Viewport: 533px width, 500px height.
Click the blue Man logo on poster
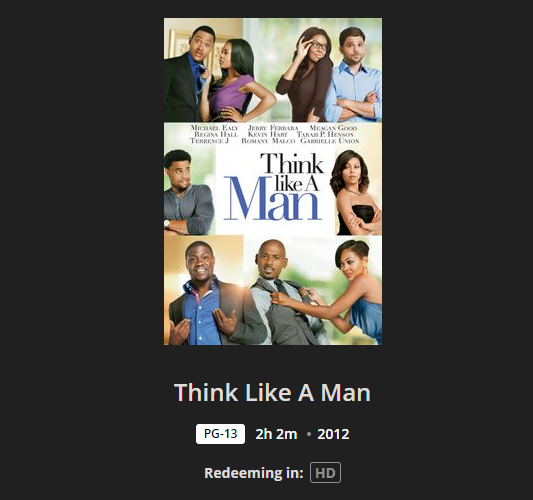tap(273, 199)
